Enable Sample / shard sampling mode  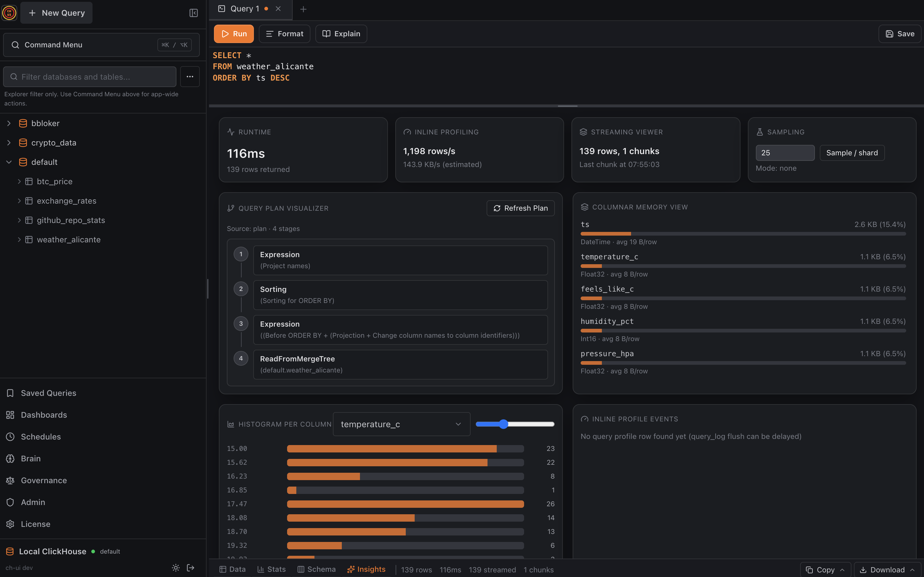(x=852, y=153)
